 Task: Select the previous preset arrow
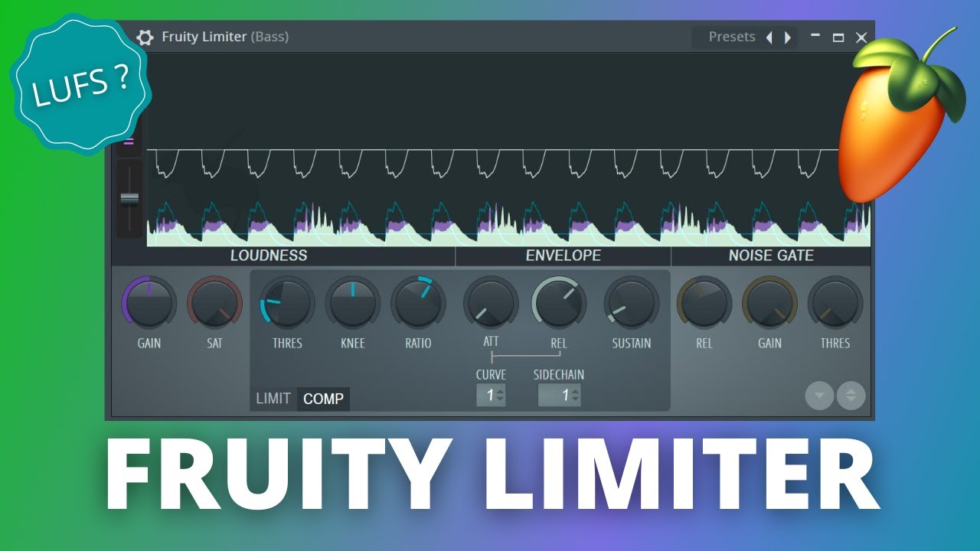click(769, 37)
